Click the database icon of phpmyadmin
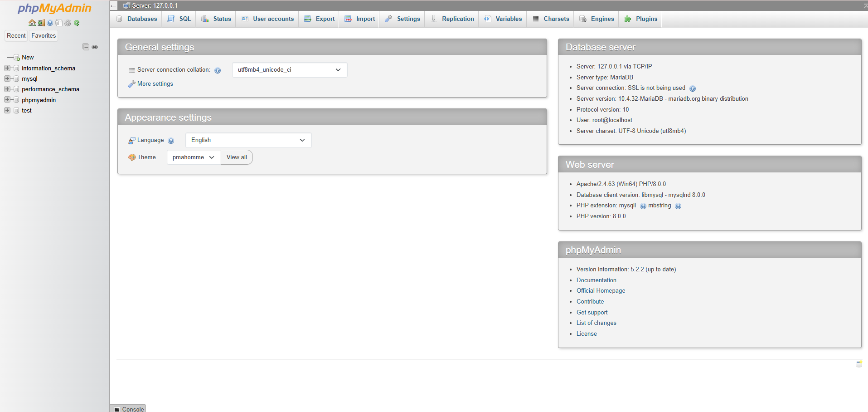The width and height of the screenshot is (868, 412). click(x=16, y=100)
